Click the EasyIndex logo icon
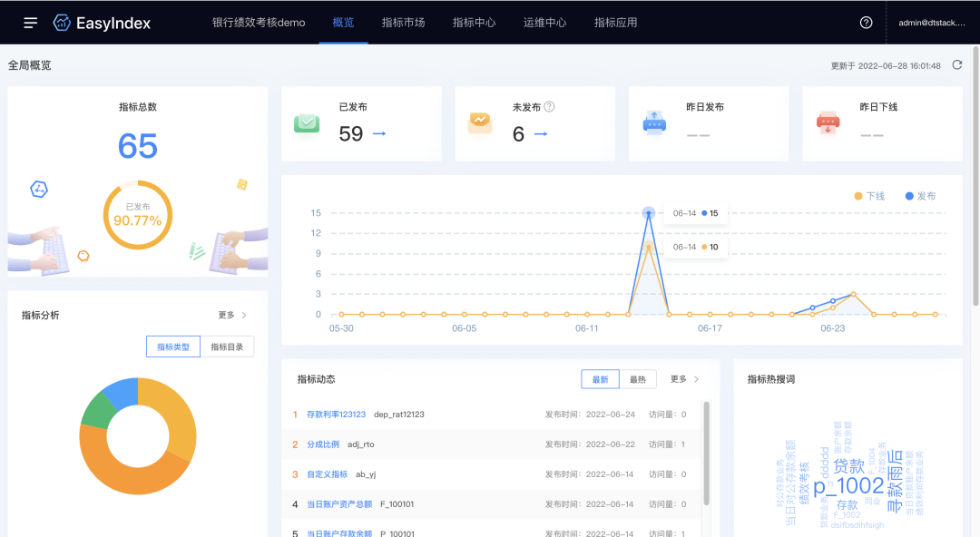The width and height of the screenshot is (980, 537). coord(62,23)
